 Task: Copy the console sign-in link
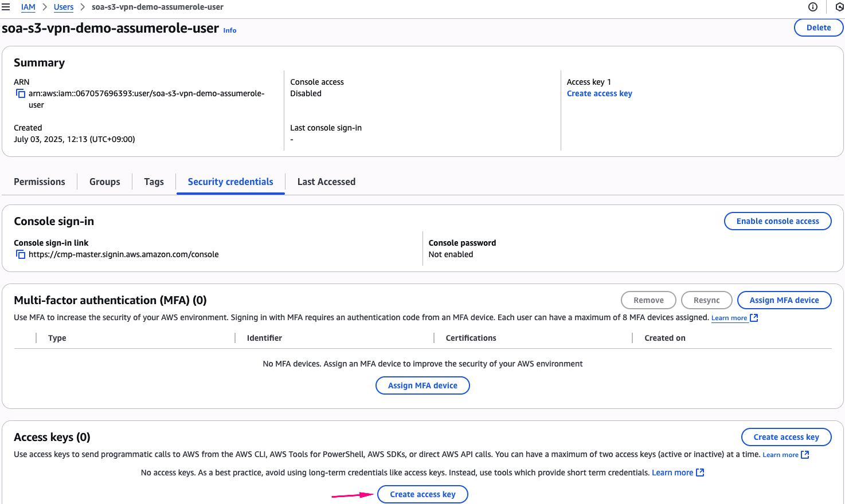click(x=21, y=254)
